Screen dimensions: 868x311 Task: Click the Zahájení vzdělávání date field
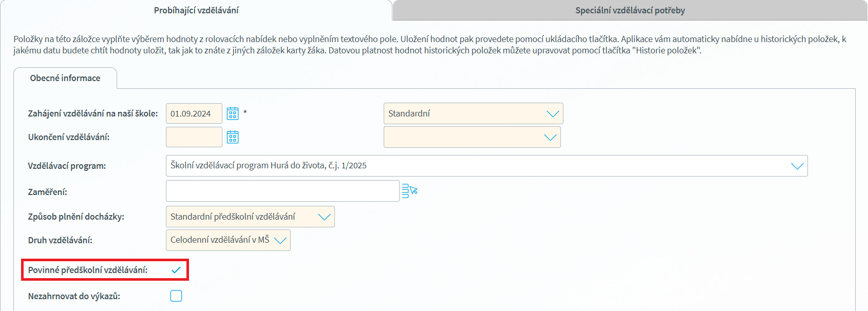194,113
